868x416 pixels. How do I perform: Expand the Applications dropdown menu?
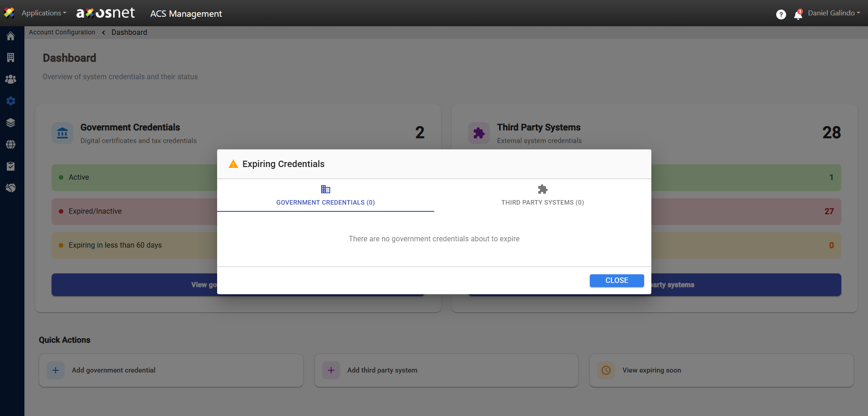(x=43, y=13)
